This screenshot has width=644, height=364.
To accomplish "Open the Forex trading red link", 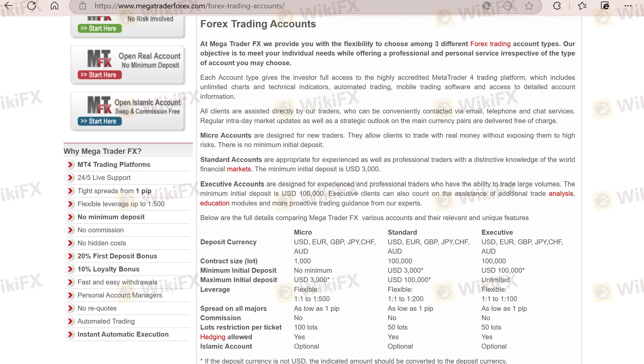I will (x=490, y=44).
